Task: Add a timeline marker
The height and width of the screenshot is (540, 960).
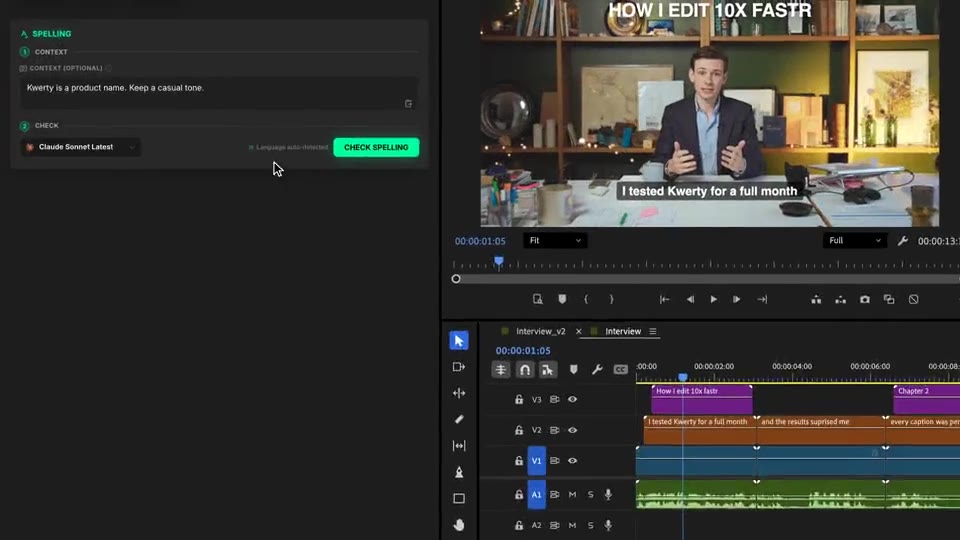Action: click(x=574, y=370)
